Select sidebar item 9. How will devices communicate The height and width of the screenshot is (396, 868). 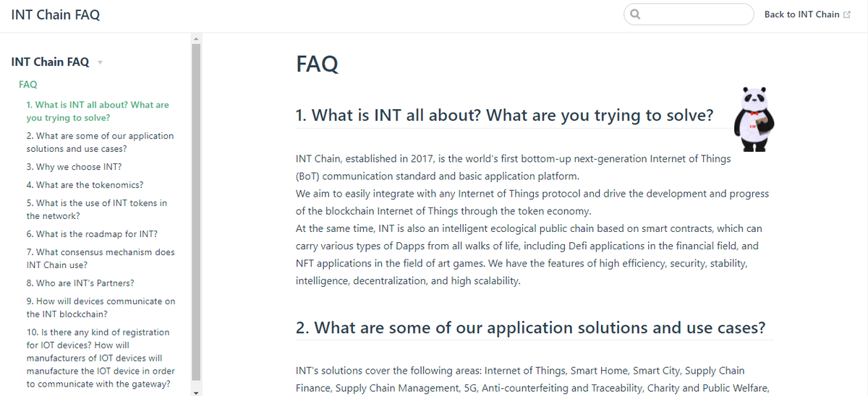tap(101, 308)
